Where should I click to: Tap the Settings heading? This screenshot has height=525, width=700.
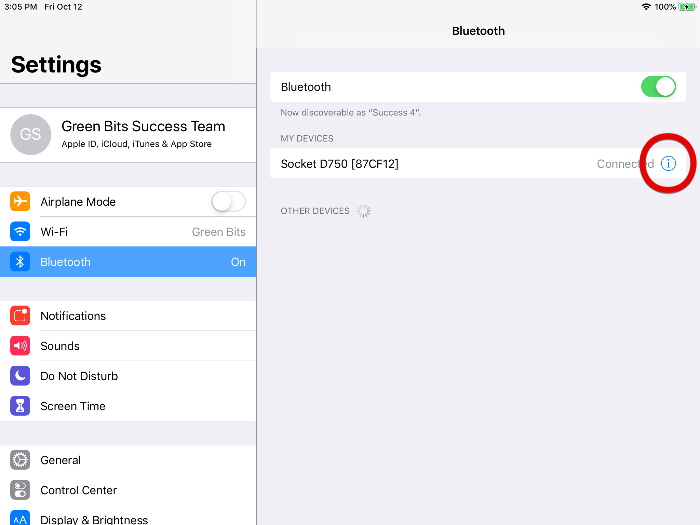(x=56, y=65)
